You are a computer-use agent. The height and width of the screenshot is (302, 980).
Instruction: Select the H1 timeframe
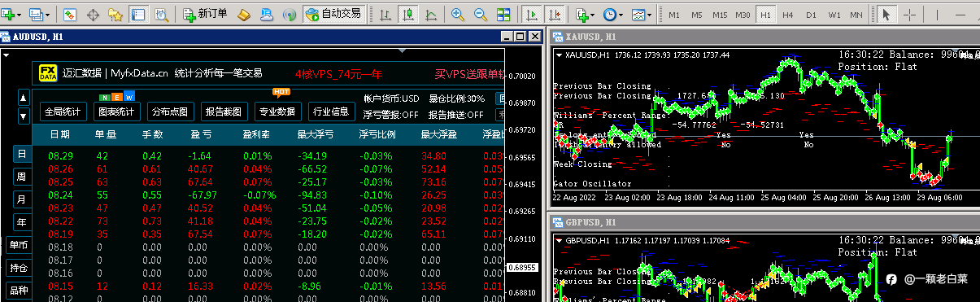tap(765, 15)
